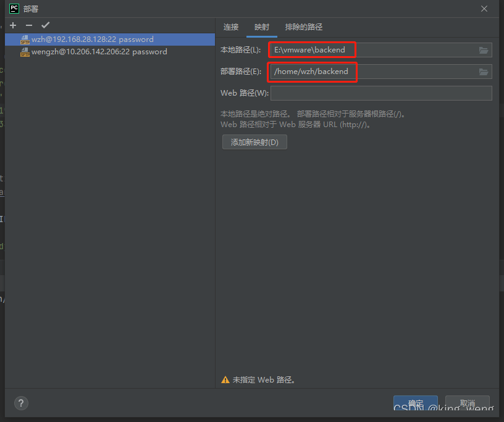Click the help question mark icon
This screenshot has height=422, width=504.
click(x=20, y=403)
